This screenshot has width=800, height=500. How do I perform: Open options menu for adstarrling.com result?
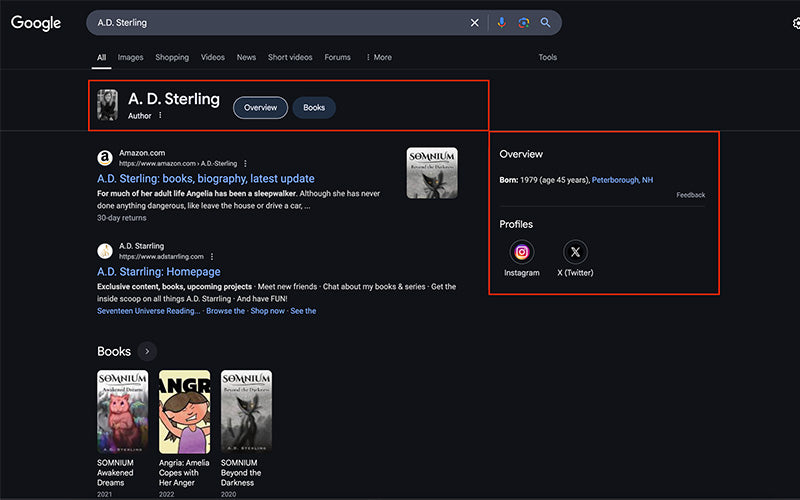pyautogui.click(x=212, y=257)
